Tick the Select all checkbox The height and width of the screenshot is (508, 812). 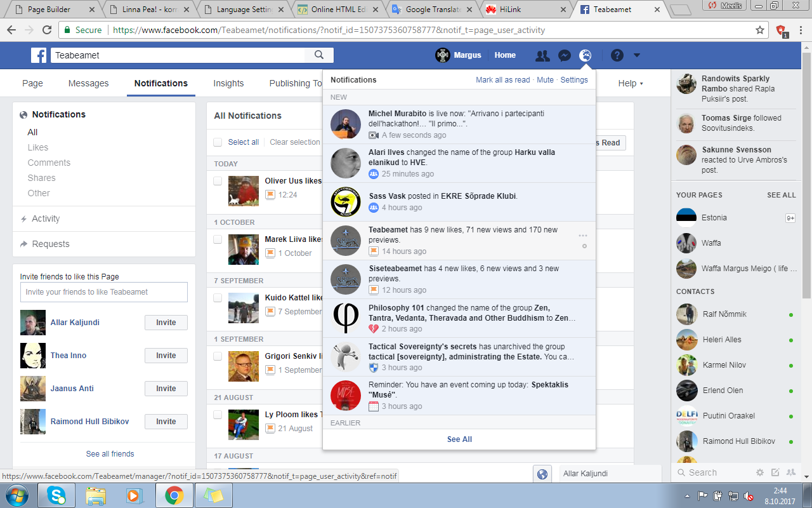pyautogui.click(x=218, y=142)
